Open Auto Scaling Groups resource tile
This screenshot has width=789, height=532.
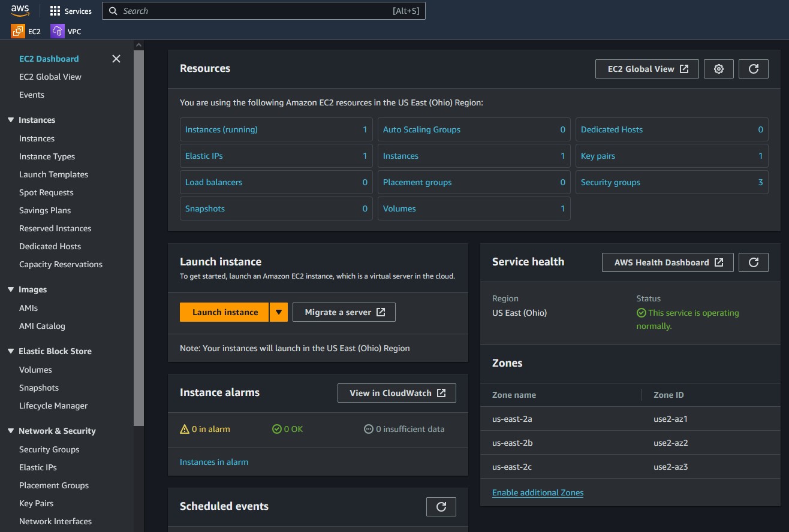pyautogui.click(x=474, y=129)
